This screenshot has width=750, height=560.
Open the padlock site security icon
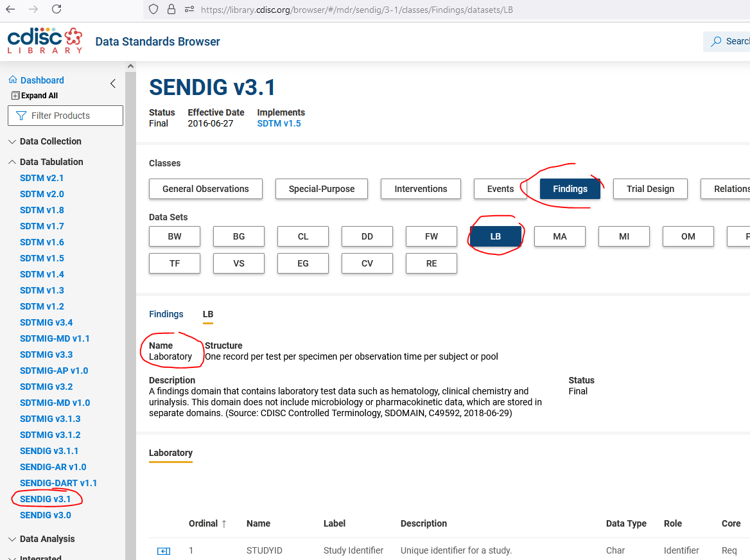click(x=171, y=10)
